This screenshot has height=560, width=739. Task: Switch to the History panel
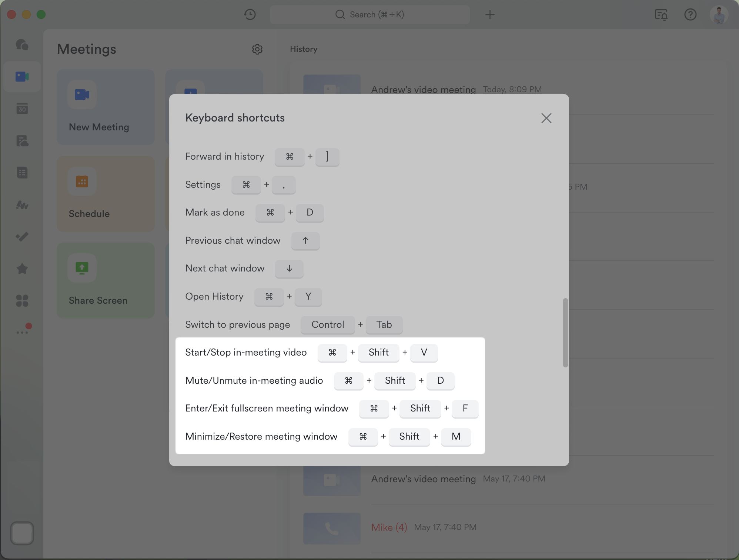[304, 49]
